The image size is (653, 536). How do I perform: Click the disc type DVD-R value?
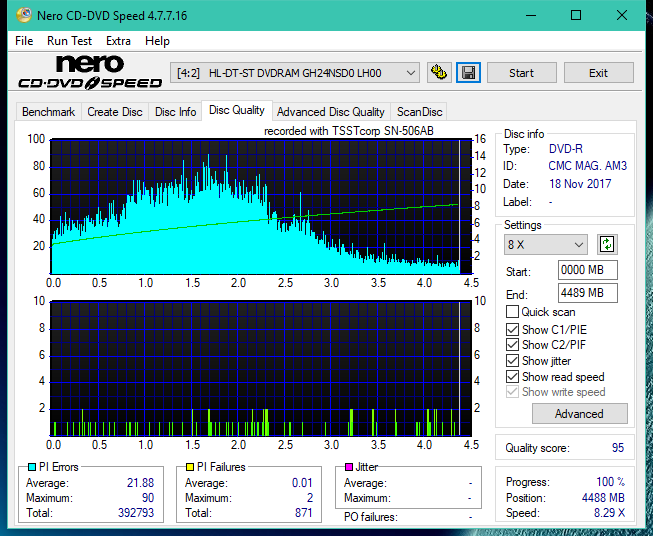coord(566,149)
